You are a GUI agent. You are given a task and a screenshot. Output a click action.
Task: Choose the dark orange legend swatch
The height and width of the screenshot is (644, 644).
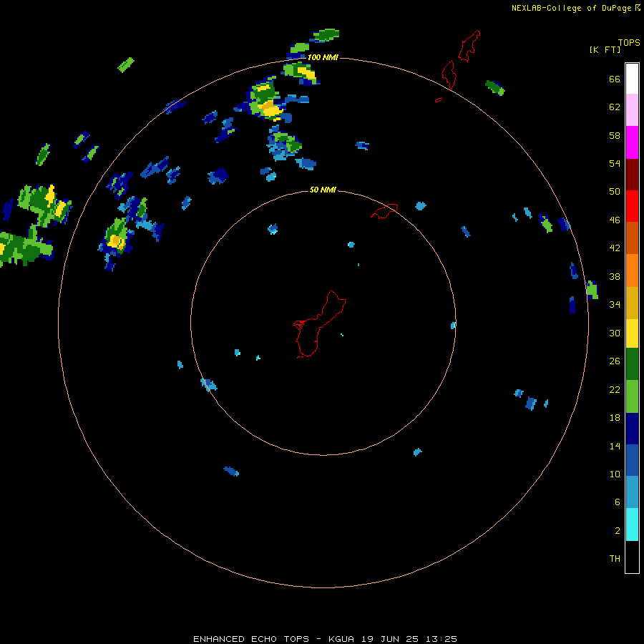tap(632, 238)
